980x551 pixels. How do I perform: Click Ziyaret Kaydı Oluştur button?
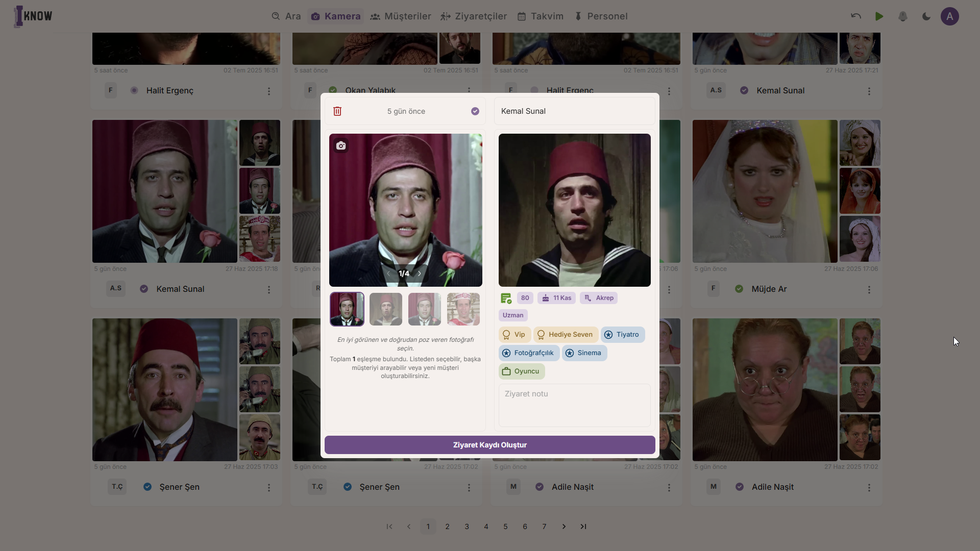coord(489,445)
